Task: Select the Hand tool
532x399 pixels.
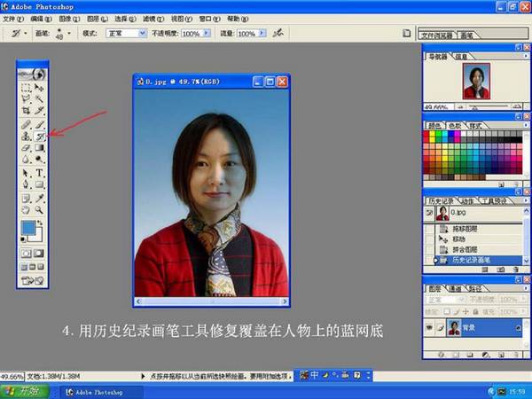Action: pyautogui.click(x=26, y=210)
